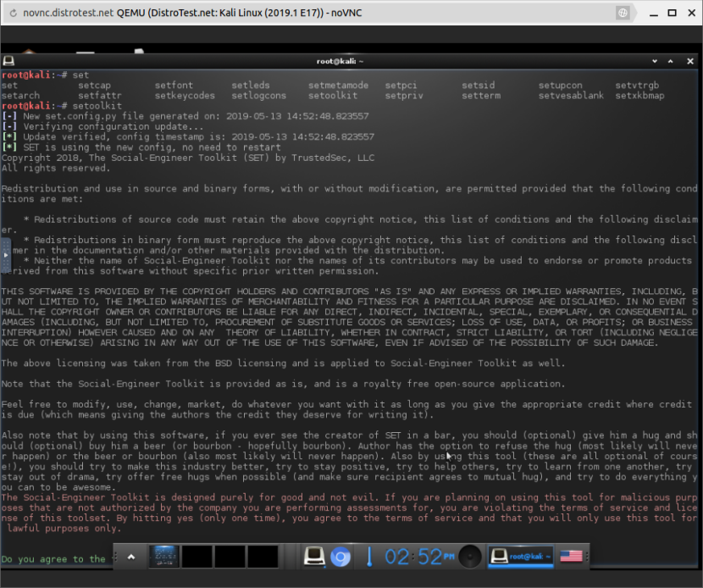
Task: Select the root@kali taskbar window entry
Action: (520, 557)
